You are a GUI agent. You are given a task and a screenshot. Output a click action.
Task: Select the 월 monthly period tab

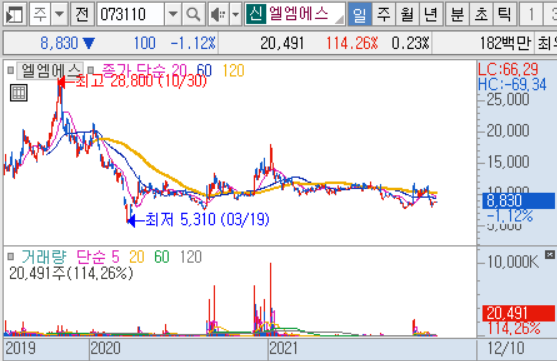tap(407, 14)
